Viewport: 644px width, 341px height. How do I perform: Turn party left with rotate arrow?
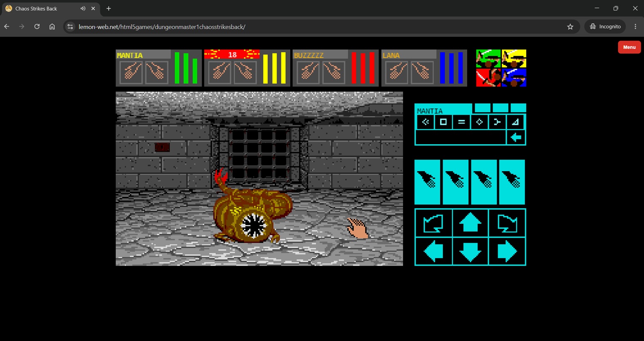(x=433, y=223)
